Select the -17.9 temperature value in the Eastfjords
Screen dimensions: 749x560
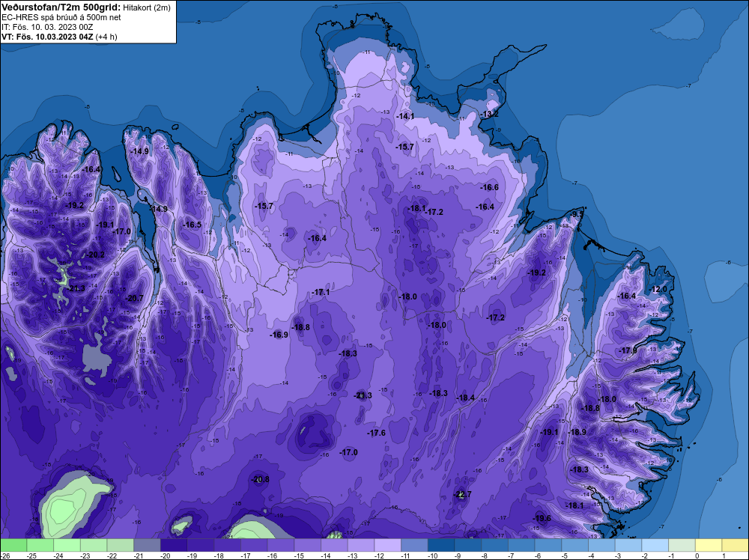[628, 351]
